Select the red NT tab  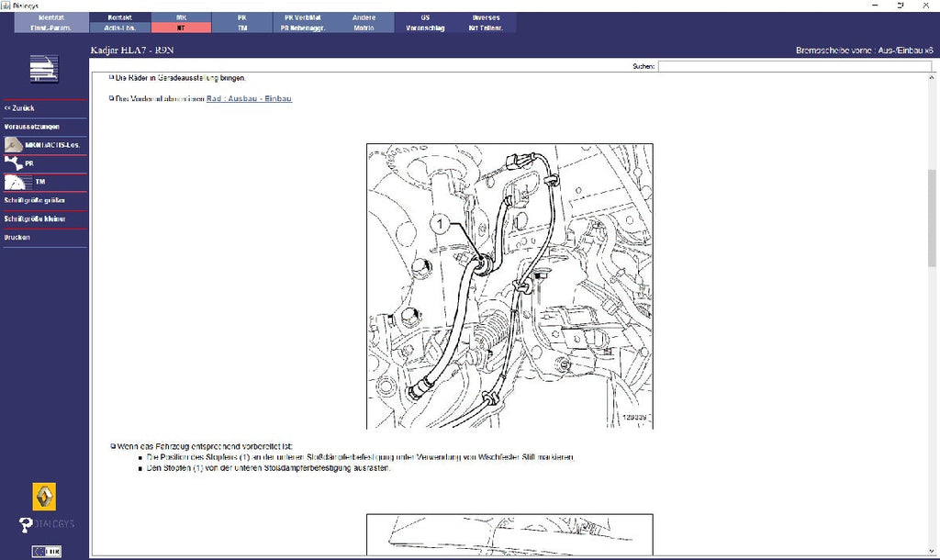[x=181, y=28]
